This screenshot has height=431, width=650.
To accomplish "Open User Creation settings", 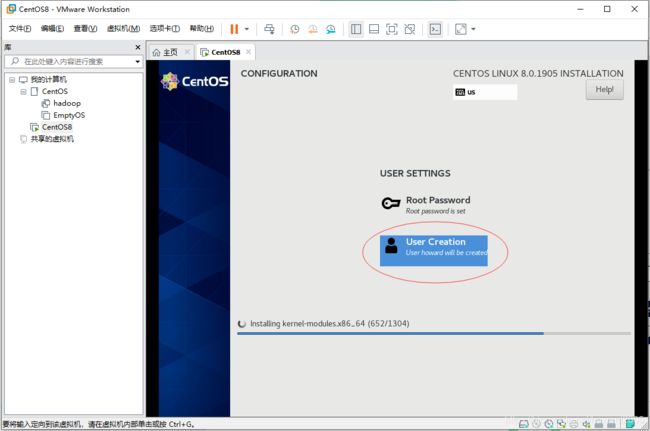I will [x=434, y=251].
